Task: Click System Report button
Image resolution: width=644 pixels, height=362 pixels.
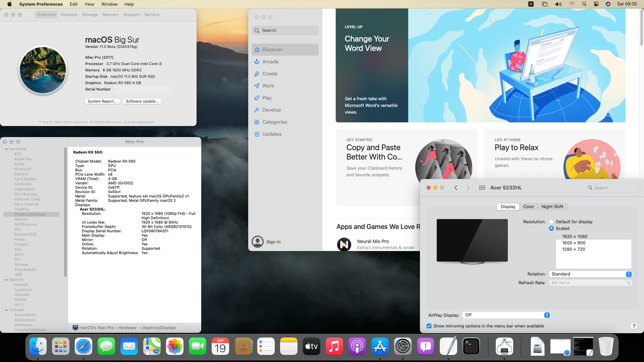Action: [x=102, y=101]
